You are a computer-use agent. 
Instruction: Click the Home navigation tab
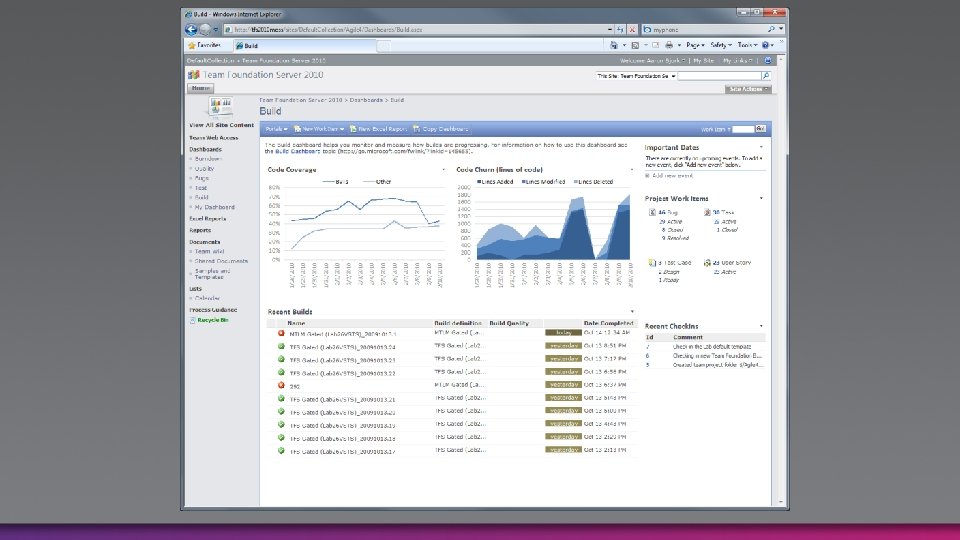(200, 88)
